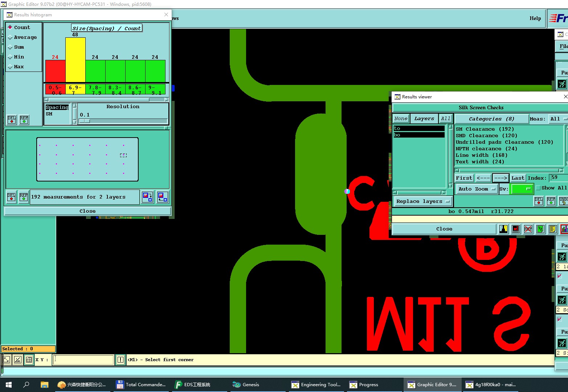
Task: Click up arrow of Spacing list scrollbar
Action: (x=74, y=106)
